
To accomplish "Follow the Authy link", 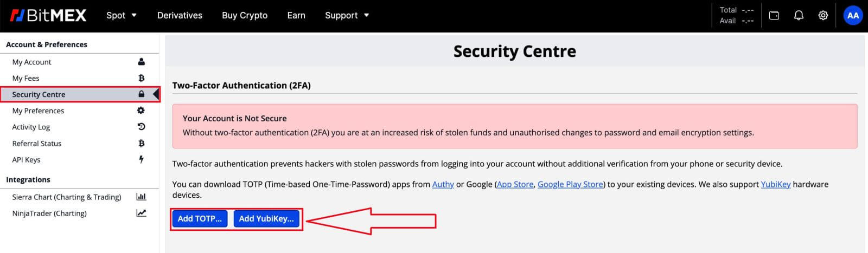I will pyautogui.click(x=443, y=184).
